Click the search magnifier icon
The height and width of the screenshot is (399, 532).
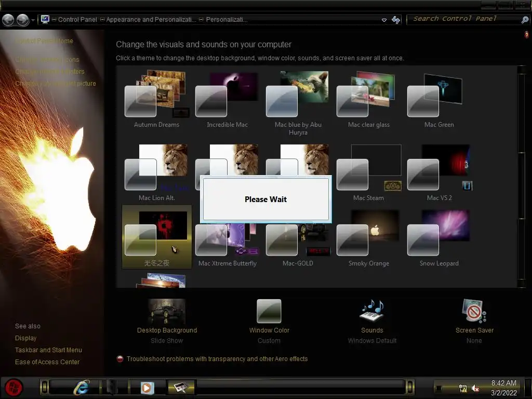tap(525, 20)
